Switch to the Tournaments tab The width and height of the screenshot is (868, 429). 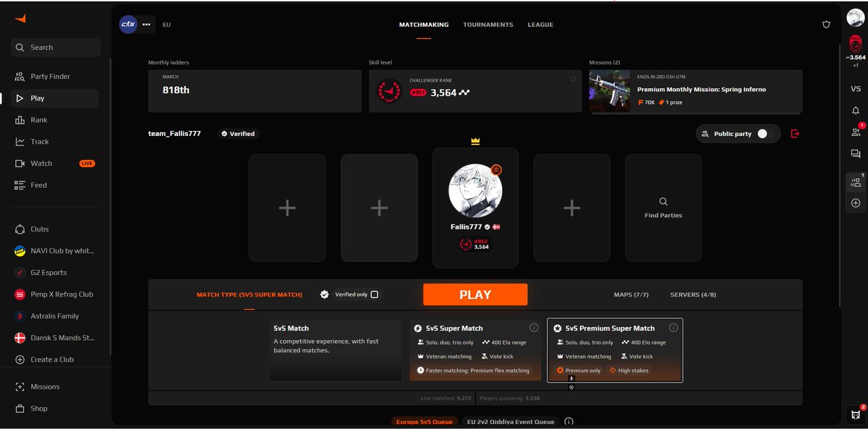click(488, 25)
